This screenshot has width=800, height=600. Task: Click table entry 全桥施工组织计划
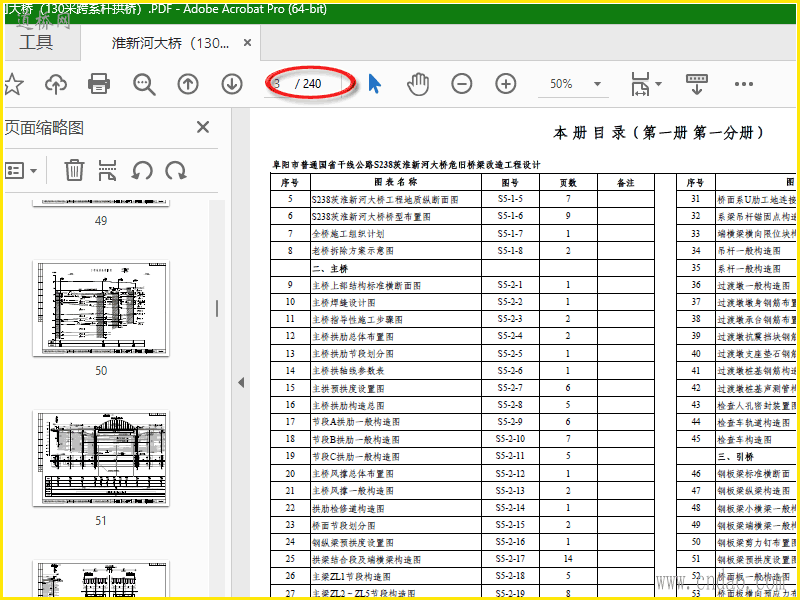click(x=348, y=234)
